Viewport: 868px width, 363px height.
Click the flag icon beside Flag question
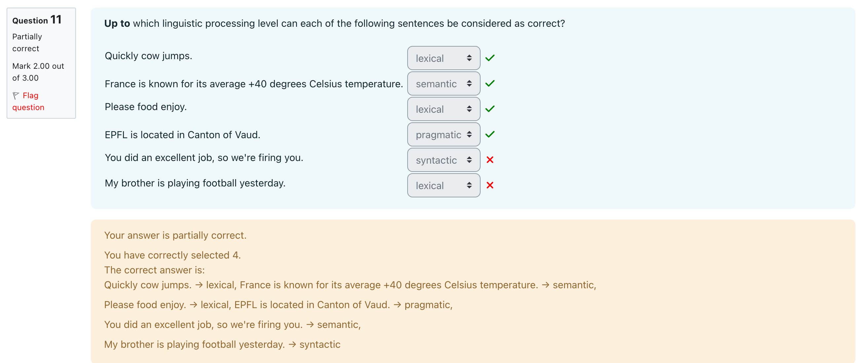click(16, 96)
